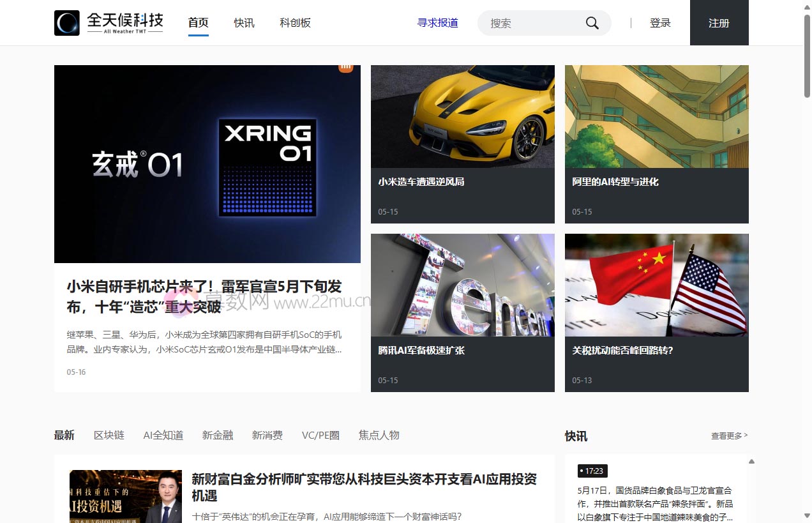Open the 小米造车遭遇逆风局 article thumbnail
The image size is (812, 523).
coord(462,117)
